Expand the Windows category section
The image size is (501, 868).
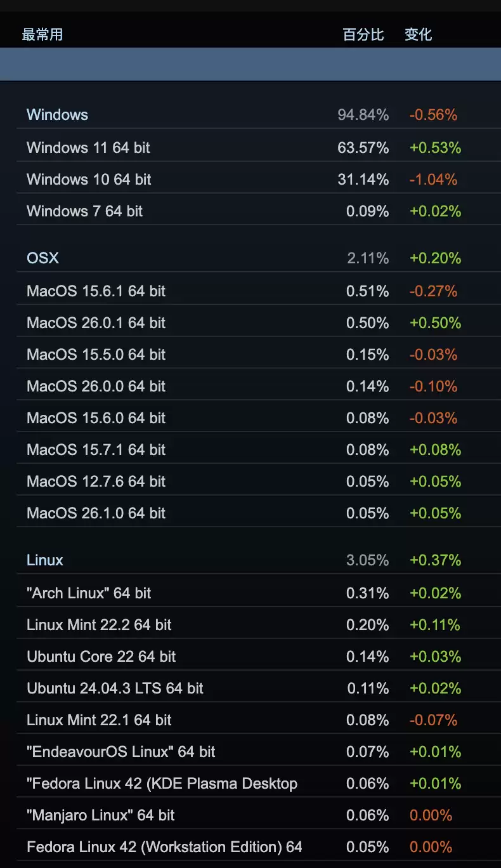coord(57,115)
